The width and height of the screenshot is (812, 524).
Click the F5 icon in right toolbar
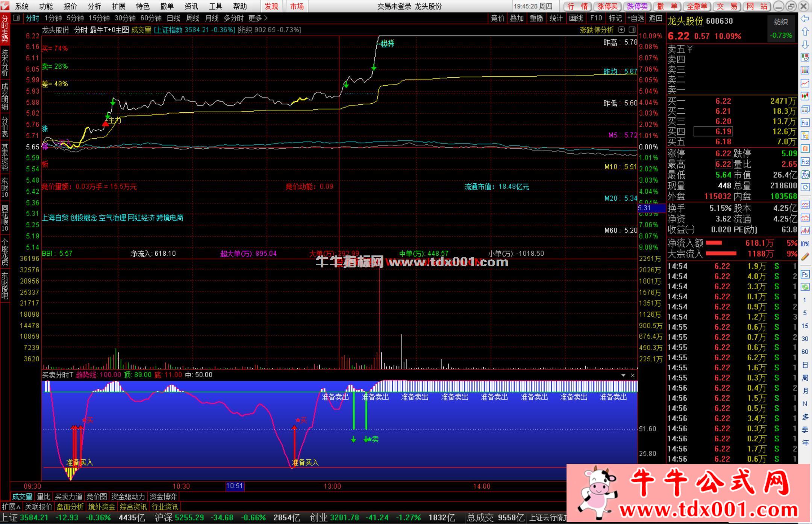click(805, 275)
